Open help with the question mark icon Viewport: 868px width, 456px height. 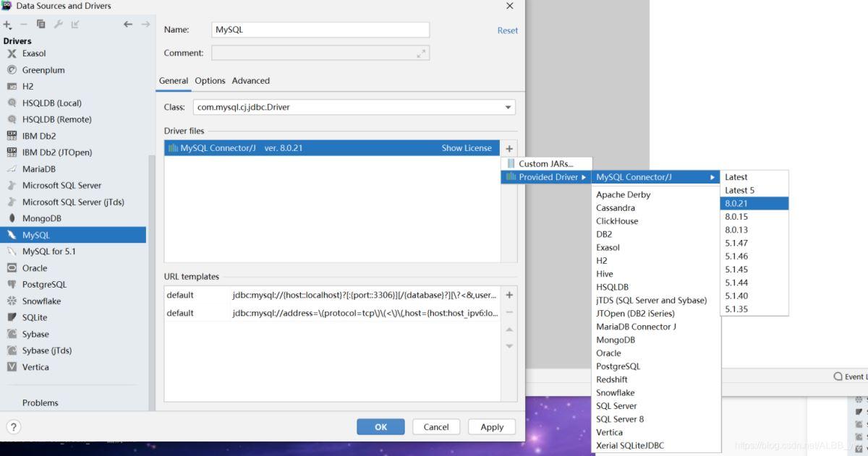(x=14, y=426)
